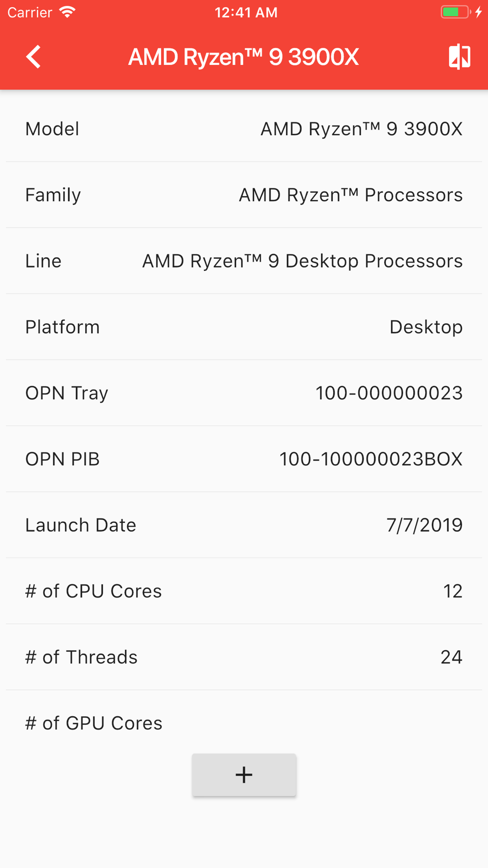Tap the Wi-Fi status icon

tap(67, 12)
